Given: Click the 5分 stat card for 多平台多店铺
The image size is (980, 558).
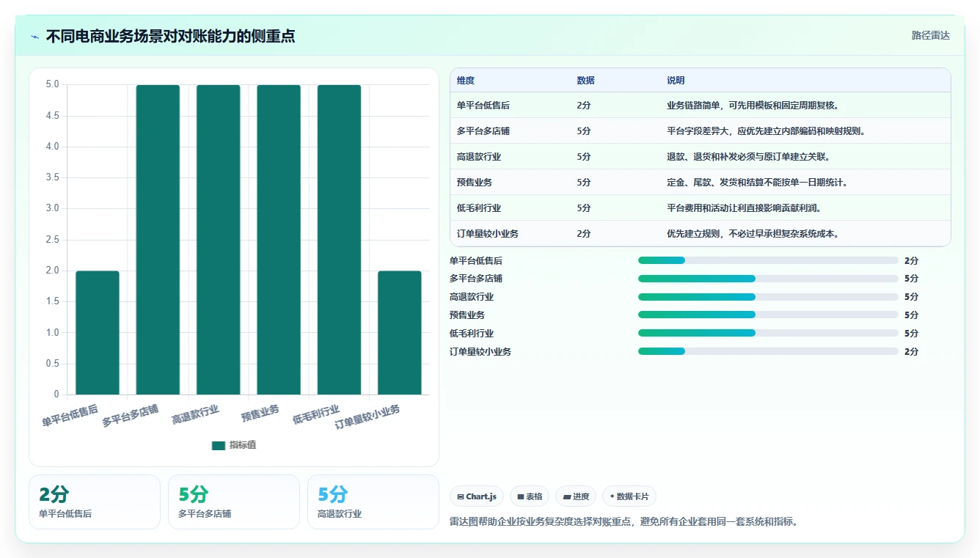Looking at the screenshot, I should tap(234, 502).
